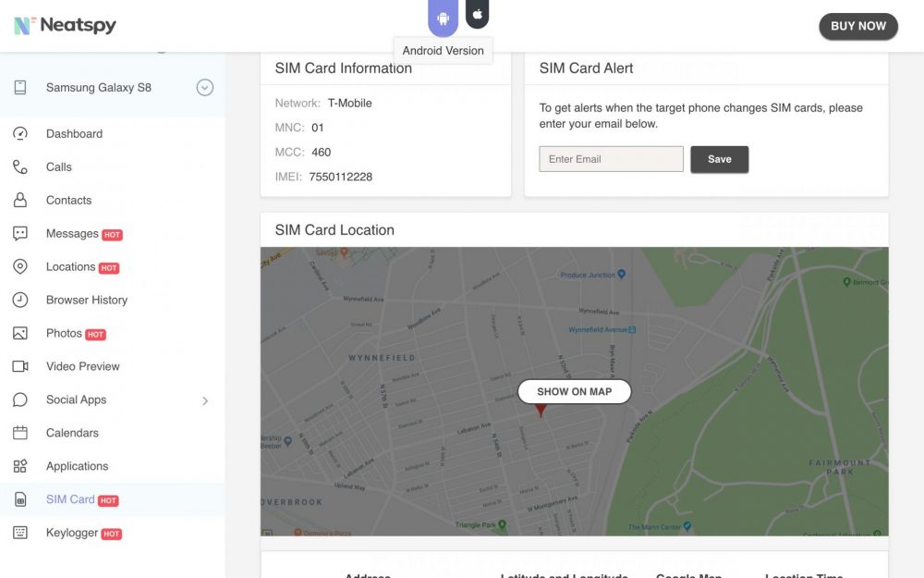Screen dimensions: 924x578
Task: Click the Neatspy logo
Action: pos(65,25)
